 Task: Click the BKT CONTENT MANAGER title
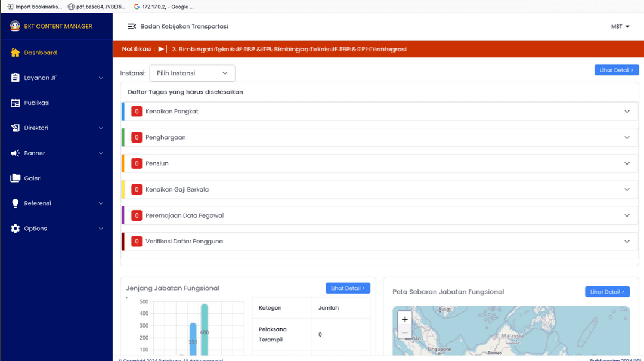click(x=58, y=26)
